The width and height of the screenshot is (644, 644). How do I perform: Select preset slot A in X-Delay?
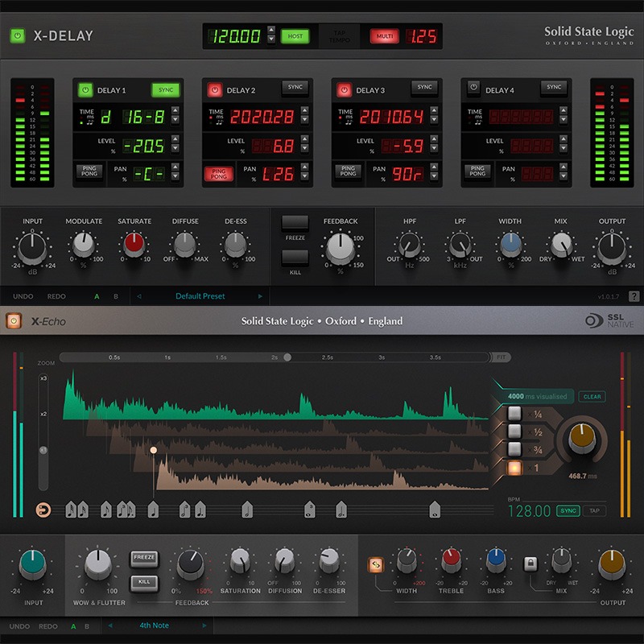point(97,296)
